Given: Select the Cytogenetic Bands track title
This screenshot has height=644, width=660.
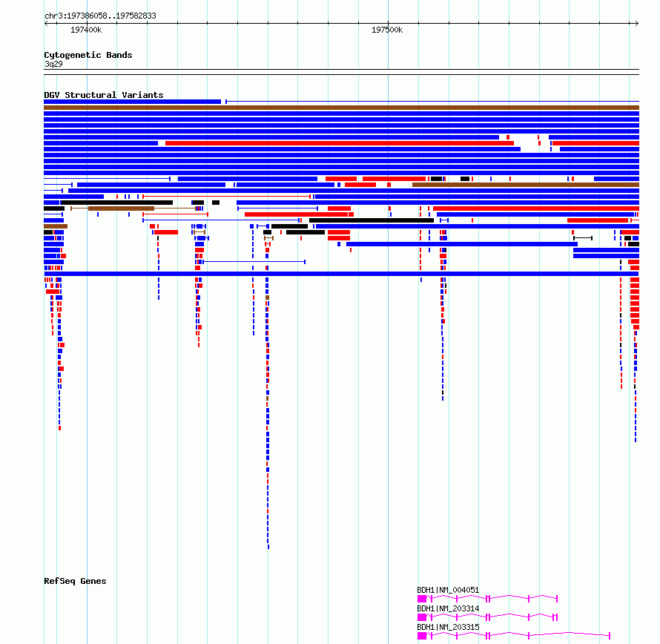Looking at the screenshot, I should (88, 55).
